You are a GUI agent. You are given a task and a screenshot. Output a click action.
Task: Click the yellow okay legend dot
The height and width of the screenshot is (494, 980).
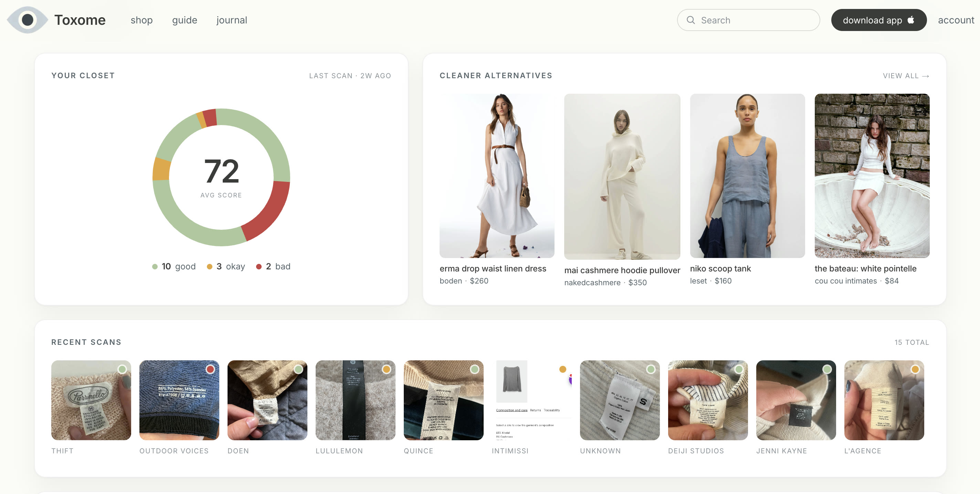(x=210, y=266)
